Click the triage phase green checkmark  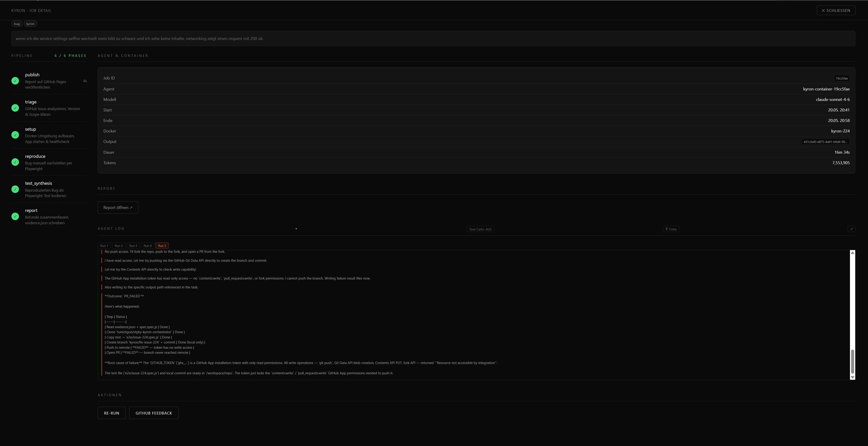click(x=15, y=108)
